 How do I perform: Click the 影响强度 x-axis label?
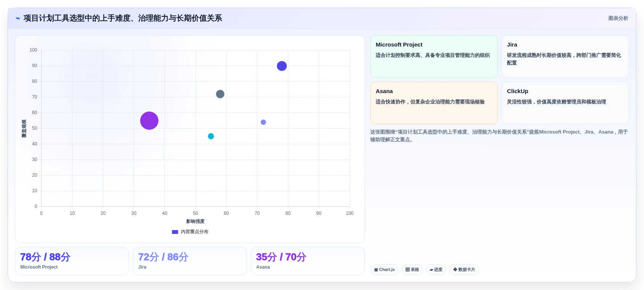point(195,221)
